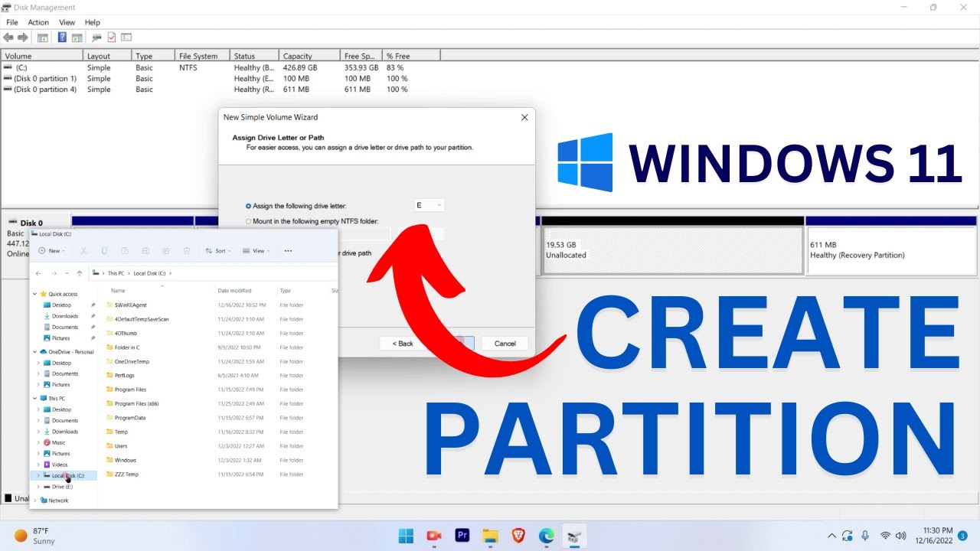The image size is (980, 551).
Task: Show hidden icons chevron in system tray
Action: click(831, 536)
